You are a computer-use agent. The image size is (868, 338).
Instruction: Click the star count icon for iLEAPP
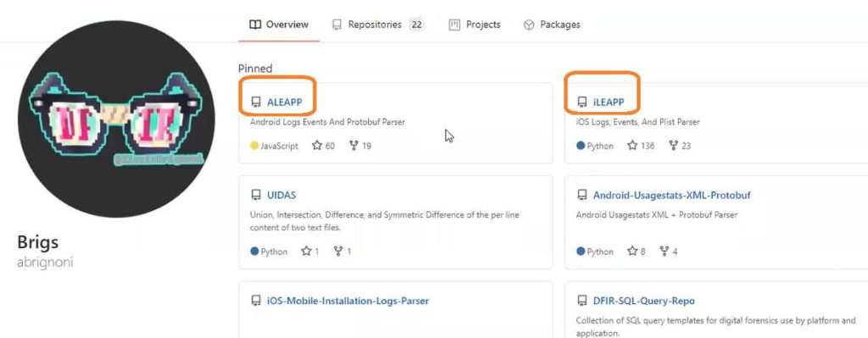632,146
